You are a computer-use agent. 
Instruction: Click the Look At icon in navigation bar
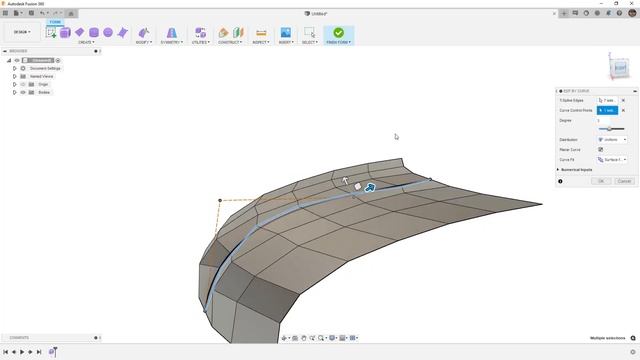[295, 338]
